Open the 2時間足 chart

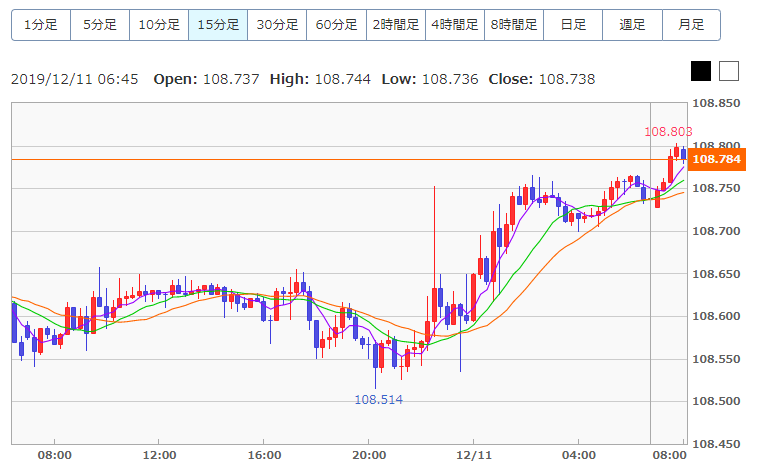tap(395, 25)
